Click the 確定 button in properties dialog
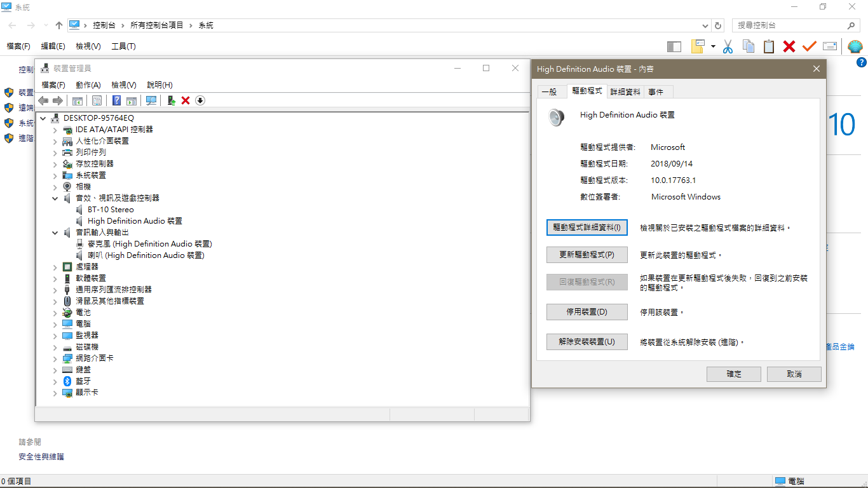The height and width of the screenshot is (488, 868). (x=734, y=374)
